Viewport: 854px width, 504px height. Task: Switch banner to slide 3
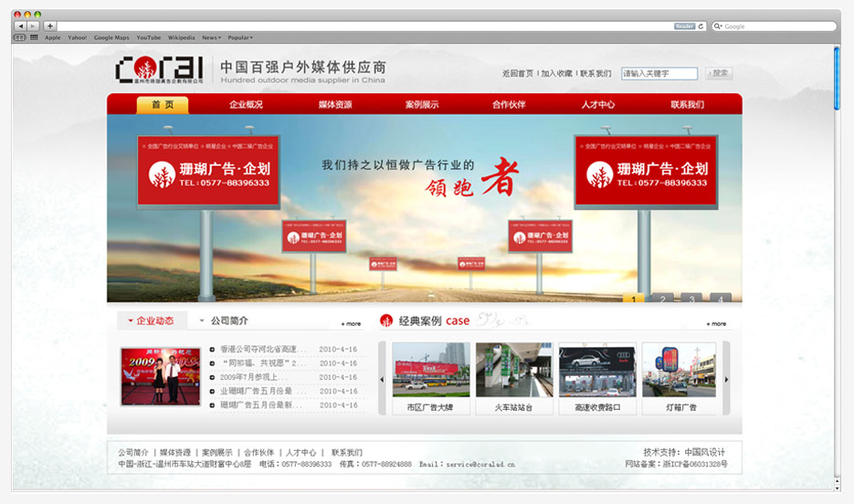click(x=691, y=298)
